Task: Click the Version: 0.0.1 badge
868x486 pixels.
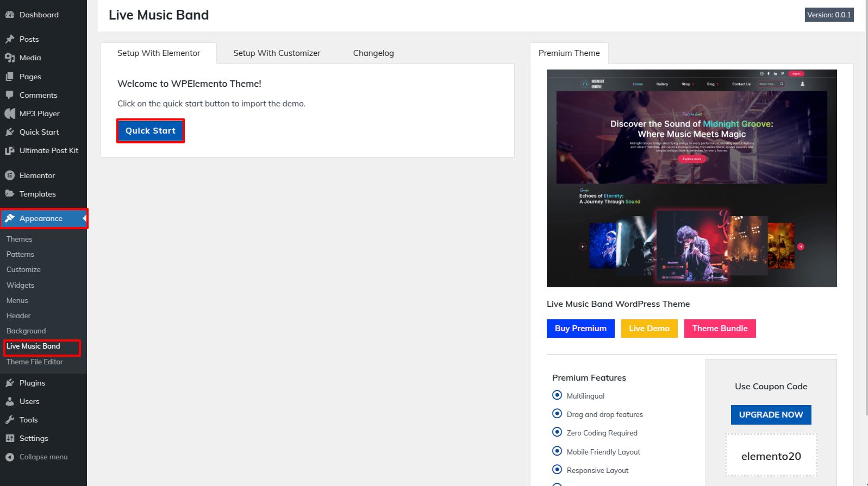Action: (x=829, y=15)
